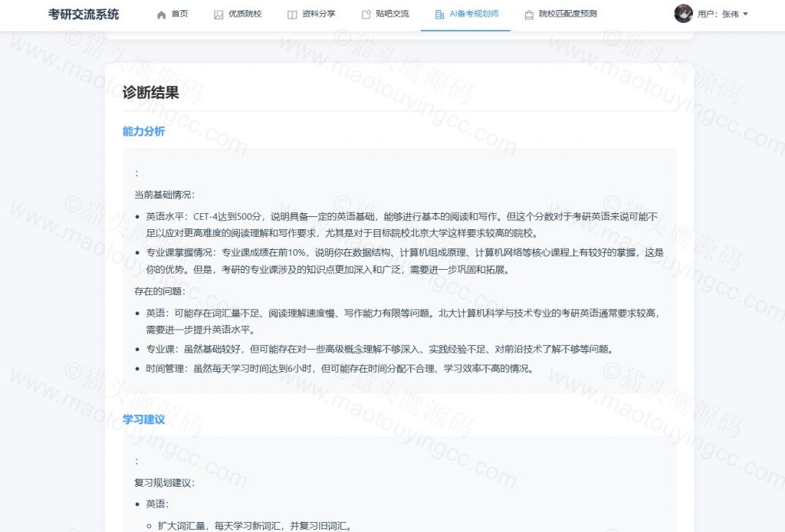Open the 贴吧交流 nav item
Viewport: 785px width, 532px height.
[386, 14]
